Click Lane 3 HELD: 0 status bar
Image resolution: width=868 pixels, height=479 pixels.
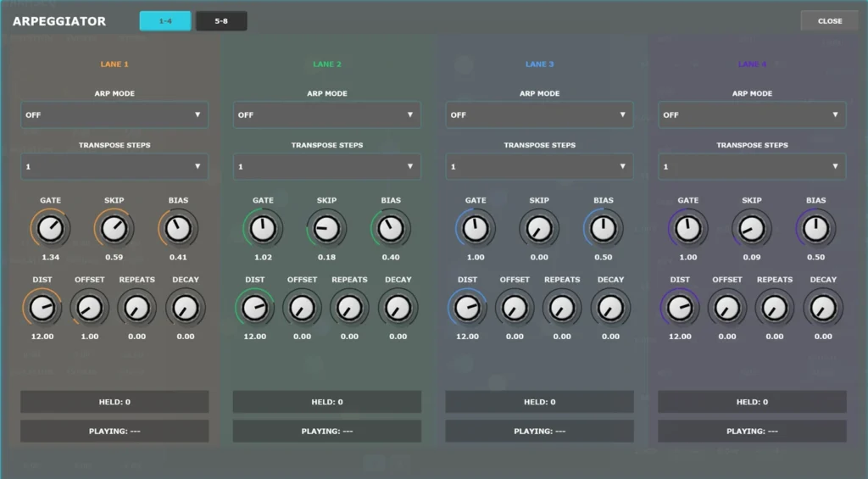[540, 402]
